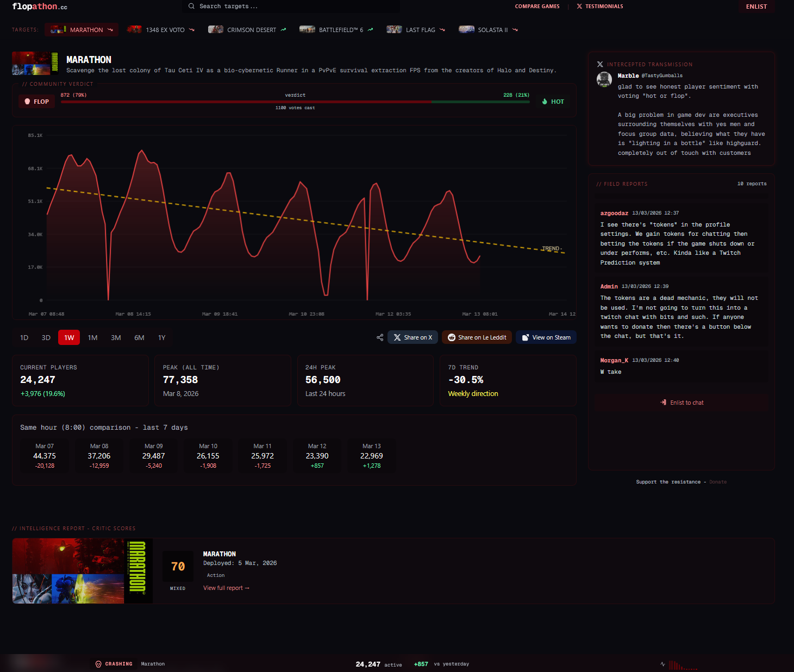Switch chart range to 6M
This screenshot has height=672, width=794.
[x=139, y=338]
